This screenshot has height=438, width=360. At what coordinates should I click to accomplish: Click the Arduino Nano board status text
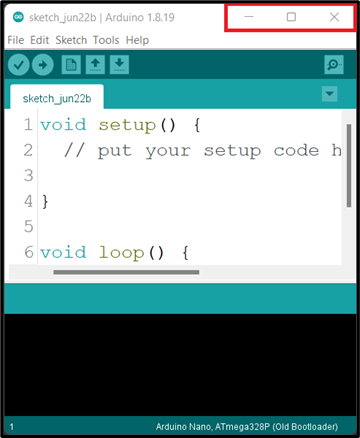coord(247,427)
